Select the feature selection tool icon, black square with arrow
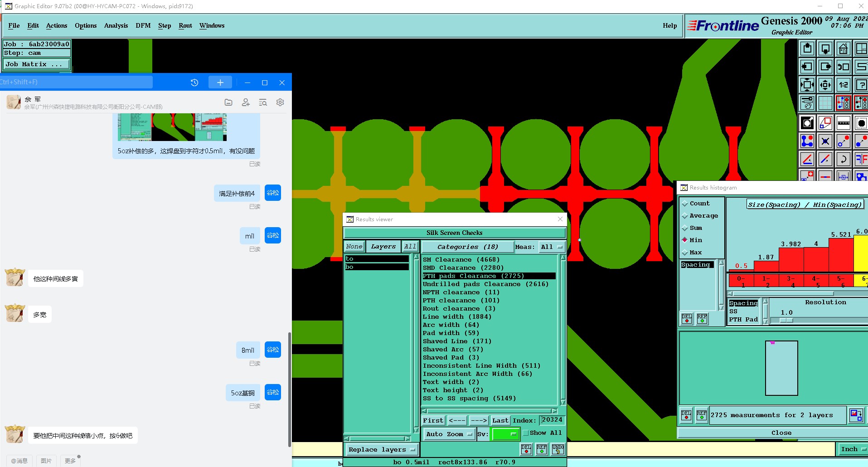 pos(807,123)
